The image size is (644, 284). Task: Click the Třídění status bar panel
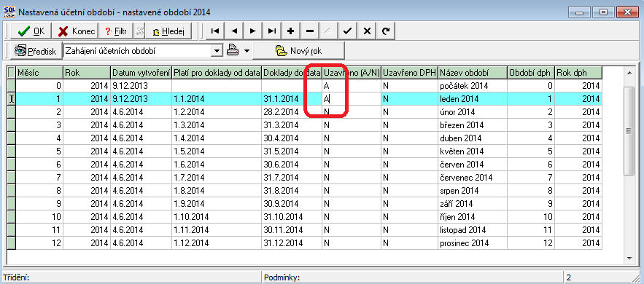pyautogui.click(x=131, y=277)
